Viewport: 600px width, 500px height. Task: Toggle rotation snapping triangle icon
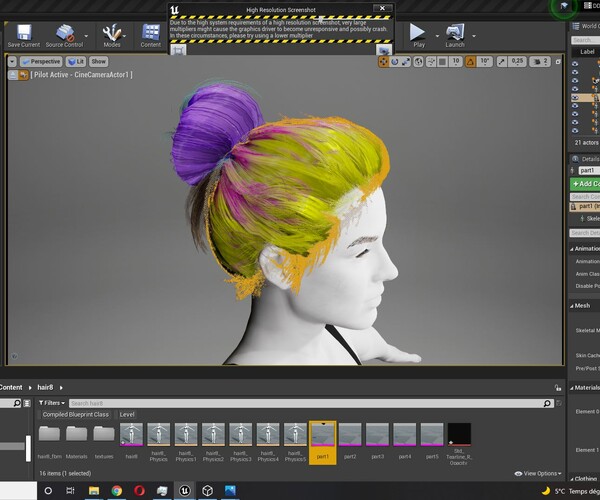(x=470, y=62)
